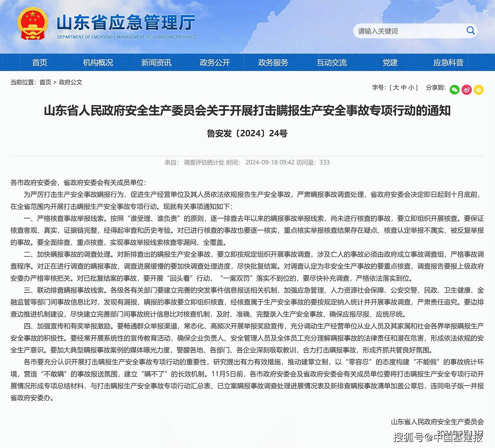This screenshot has height=448, width=495.
Task: Set font size to 中 (medium)
Action: 404,88
